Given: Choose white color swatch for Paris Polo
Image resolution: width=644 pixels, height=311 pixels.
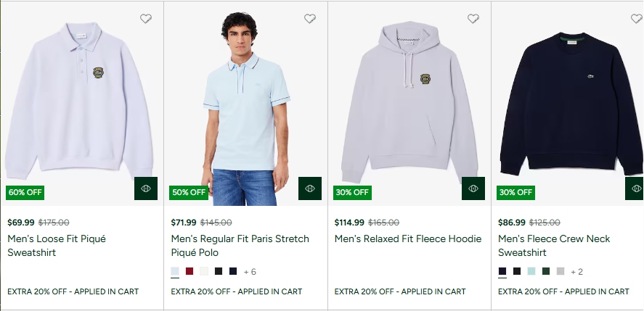Looking at the screenshot, I should click(x=204, y=271).
